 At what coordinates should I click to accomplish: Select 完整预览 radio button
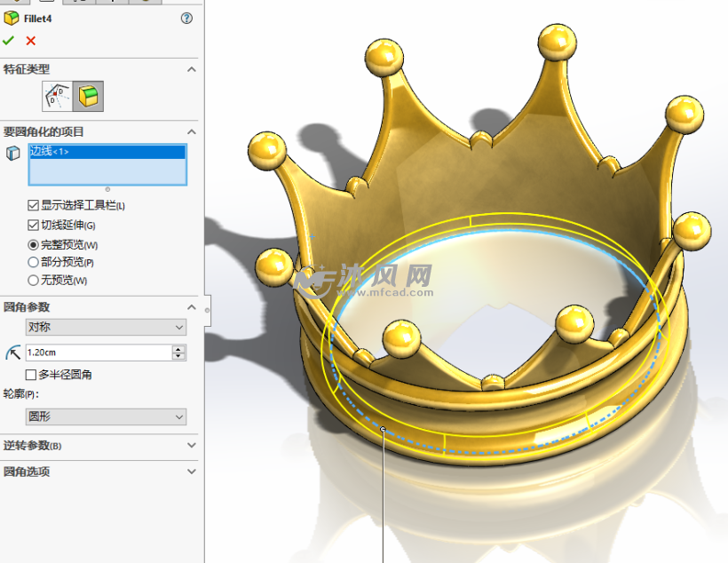pyautogui.click(x=33, y=245)
